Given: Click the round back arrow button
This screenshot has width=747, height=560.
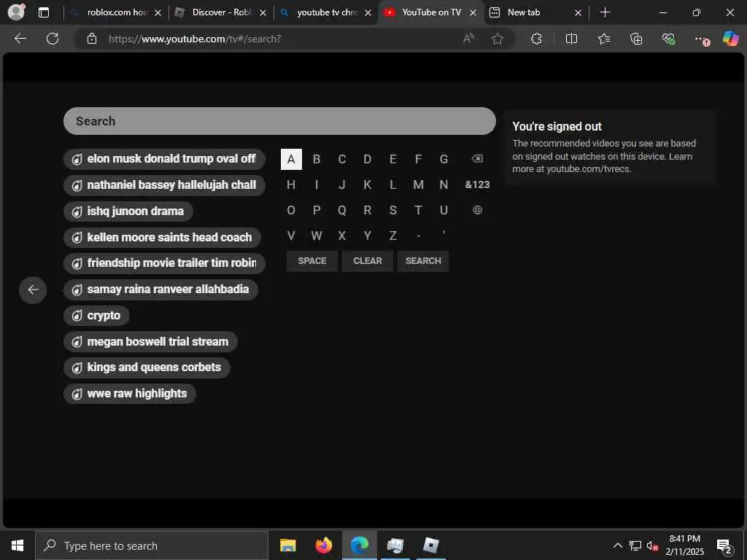Looking at the screenshot, I should coord(33,289).
